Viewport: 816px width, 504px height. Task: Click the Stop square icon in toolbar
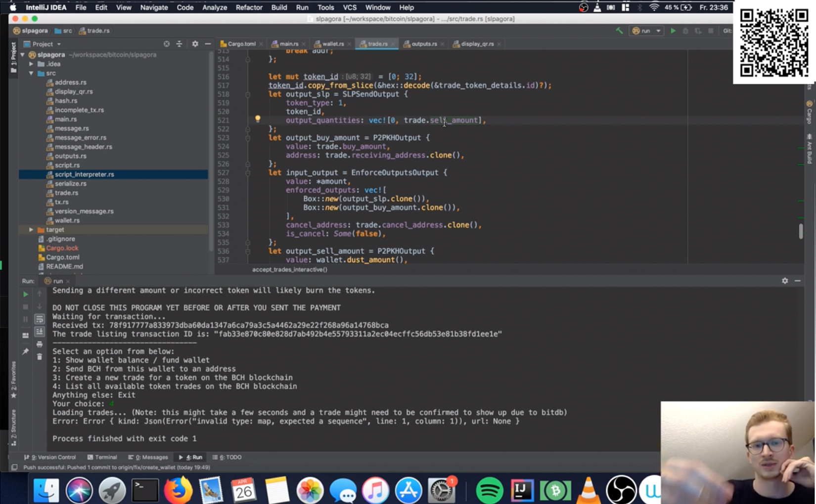pyautogui.click(x=711, y=31)
